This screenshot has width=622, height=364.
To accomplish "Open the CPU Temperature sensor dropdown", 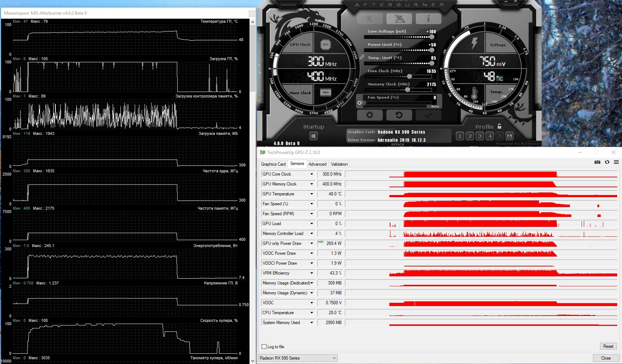I will tap(312, 313).
